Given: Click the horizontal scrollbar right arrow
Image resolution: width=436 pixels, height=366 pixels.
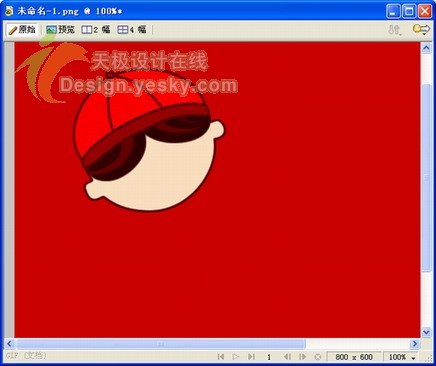Looking at the screenshot, I should point(415,344).
